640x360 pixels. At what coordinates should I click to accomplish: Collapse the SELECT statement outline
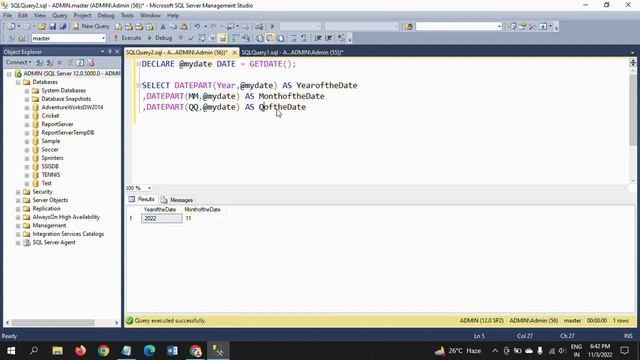coord(139,85)
